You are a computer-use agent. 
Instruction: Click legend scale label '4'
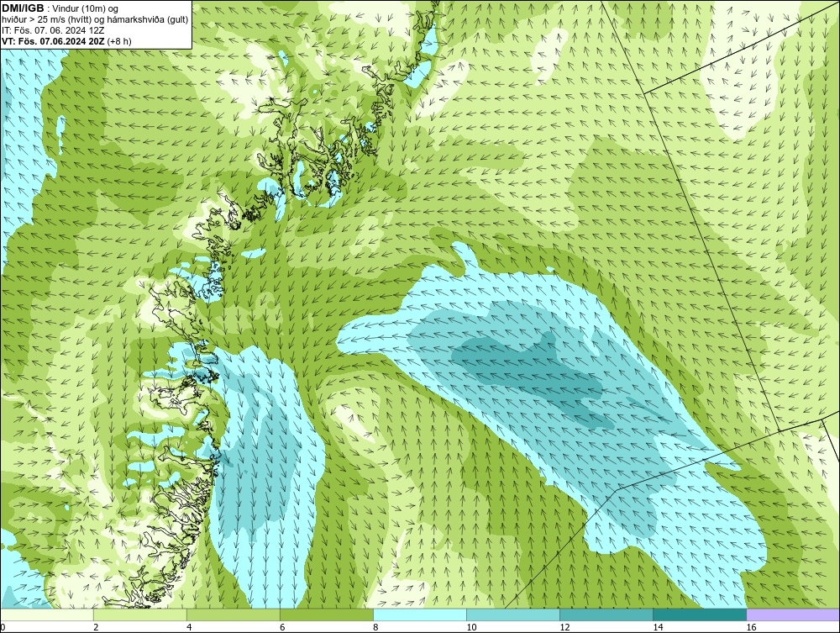coord(189,627)
